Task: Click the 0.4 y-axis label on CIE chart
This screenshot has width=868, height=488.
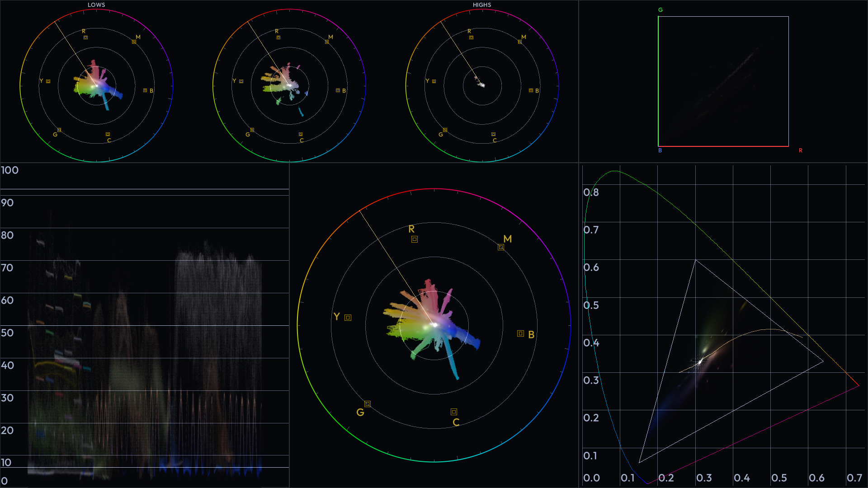Action: (x=591, y=343)
